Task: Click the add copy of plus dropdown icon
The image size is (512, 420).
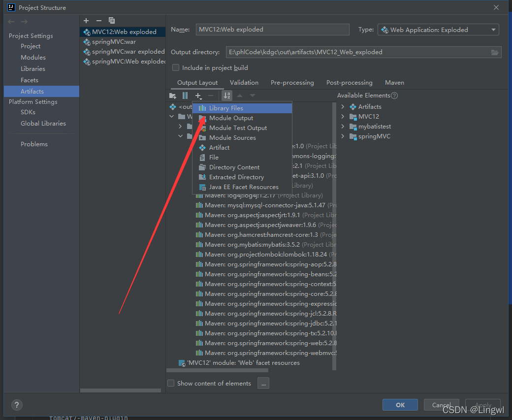Action: point(198,96)
